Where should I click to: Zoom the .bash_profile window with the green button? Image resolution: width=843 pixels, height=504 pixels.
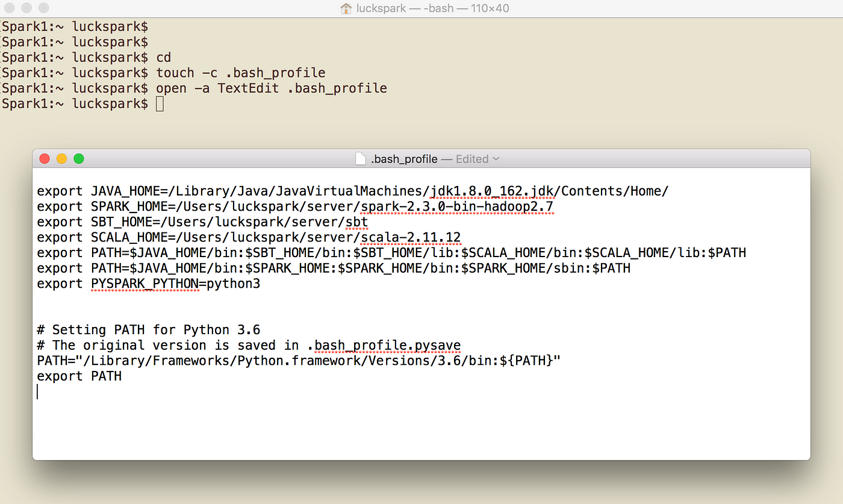[79, 159]
